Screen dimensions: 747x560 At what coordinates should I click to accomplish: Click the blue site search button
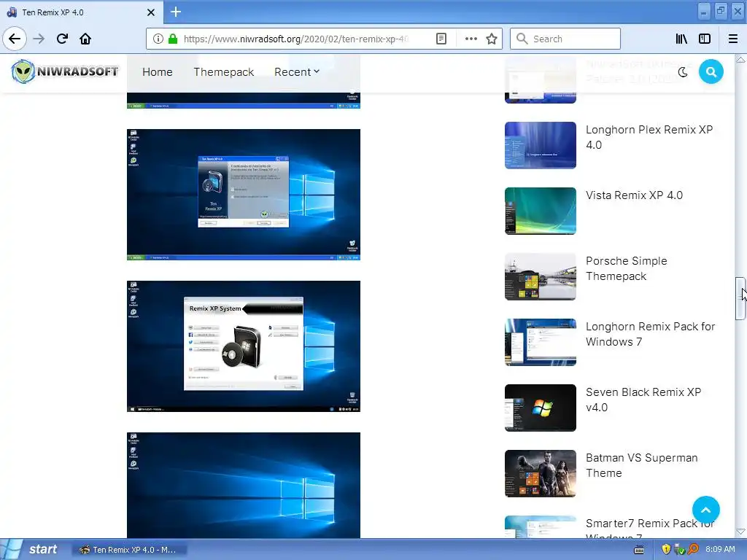pos(711,72)
